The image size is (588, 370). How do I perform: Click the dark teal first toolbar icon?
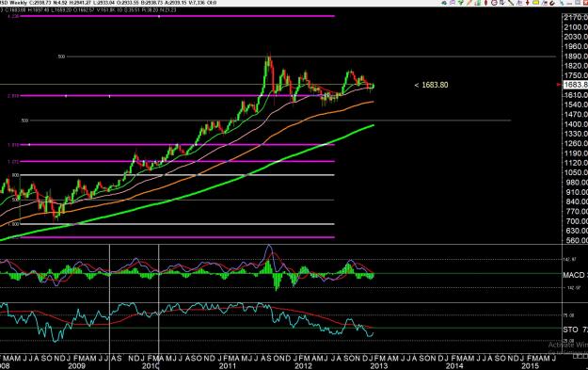pos(444,3)
